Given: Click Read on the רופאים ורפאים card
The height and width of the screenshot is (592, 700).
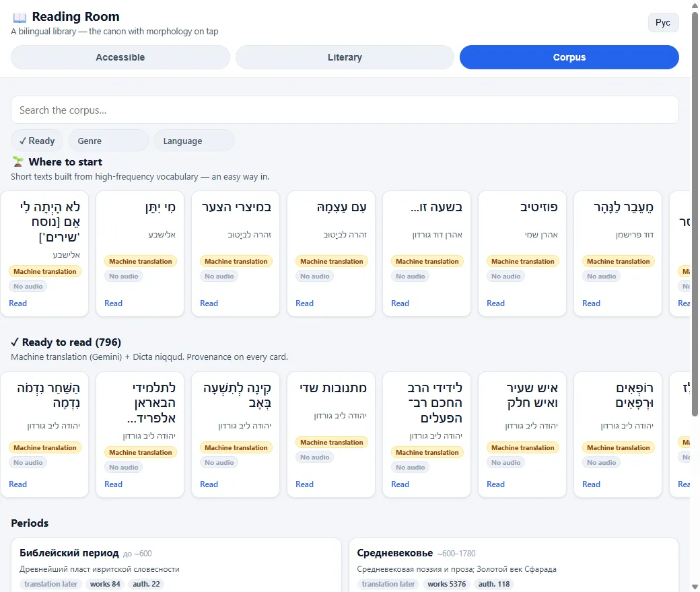Looking at the screenshot, I should coord(591,484).
